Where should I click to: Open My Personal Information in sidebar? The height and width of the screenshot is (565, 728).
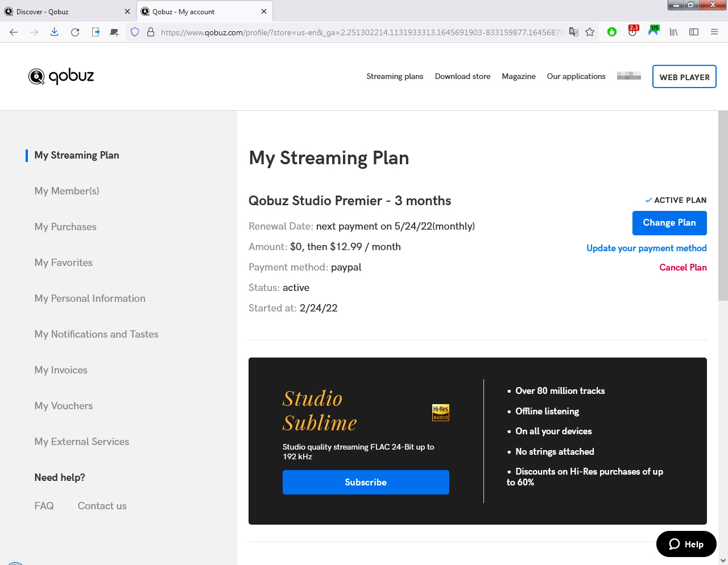[x=90, y=298]
